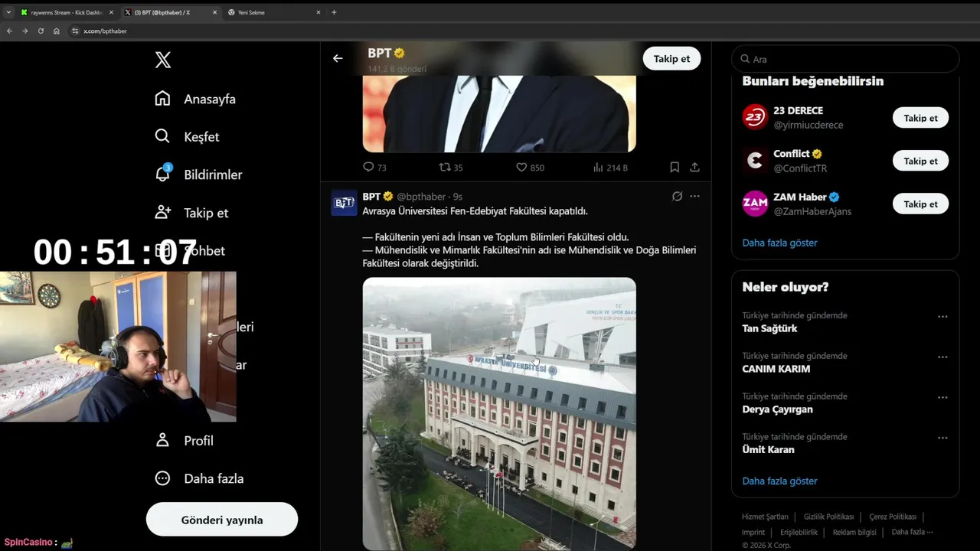980x551 pixels.
Task: Open the 23 DERECE profile avatar
Action: (x=755, y=117)
